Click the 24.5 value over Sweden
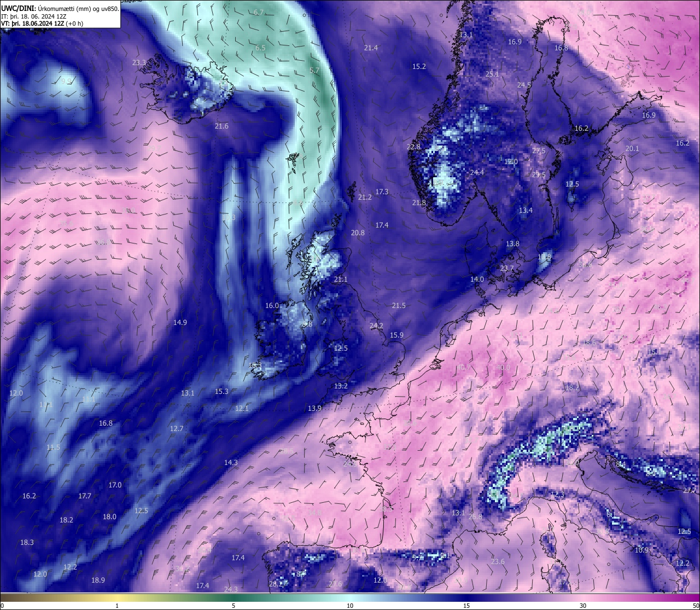This screenshot has width=700, height=610. click(524, 85)
